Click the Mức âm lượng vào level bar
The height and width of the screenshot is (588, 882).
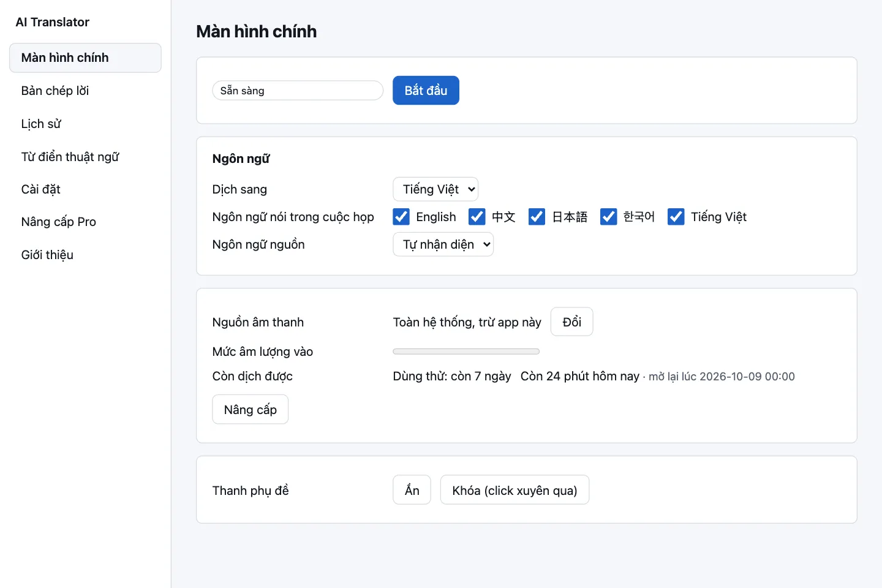click(466, 352)
